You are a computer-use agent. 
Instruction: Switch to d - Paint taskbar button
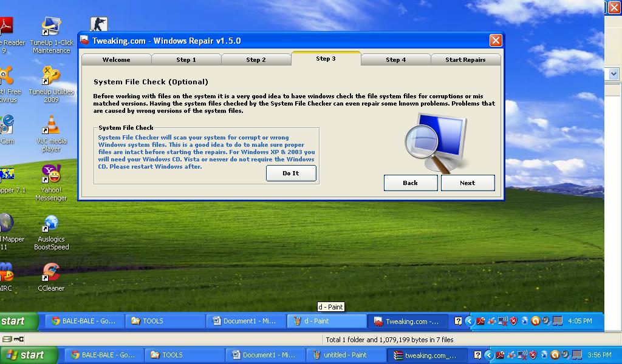click(326, 321)
